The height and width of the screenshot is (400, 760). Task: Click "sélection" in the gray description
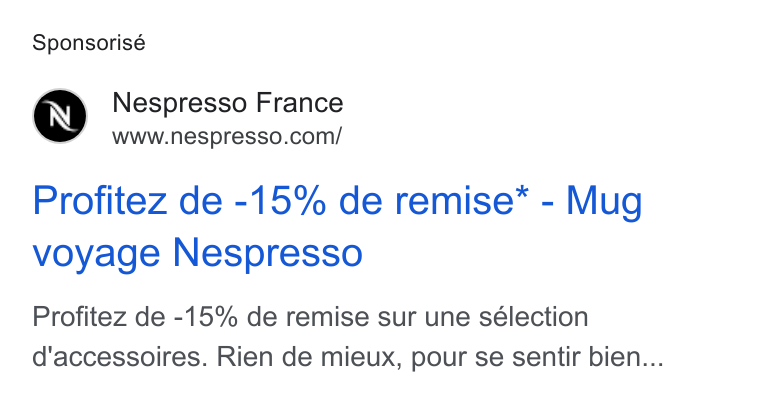pyautogui.click(x=534, y=317)
